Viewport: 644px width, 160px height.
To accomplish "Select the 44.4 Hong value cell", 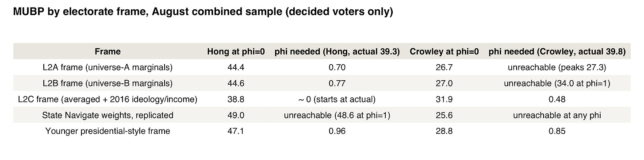I will (236, 67).
